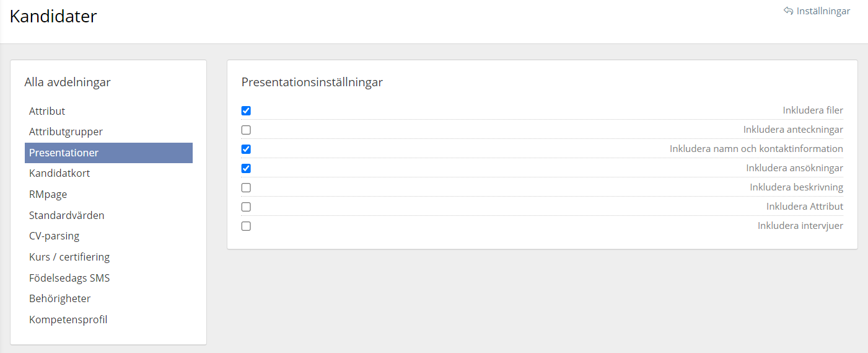Open the Kompetensprofil sidebar item

pos(68,320)
